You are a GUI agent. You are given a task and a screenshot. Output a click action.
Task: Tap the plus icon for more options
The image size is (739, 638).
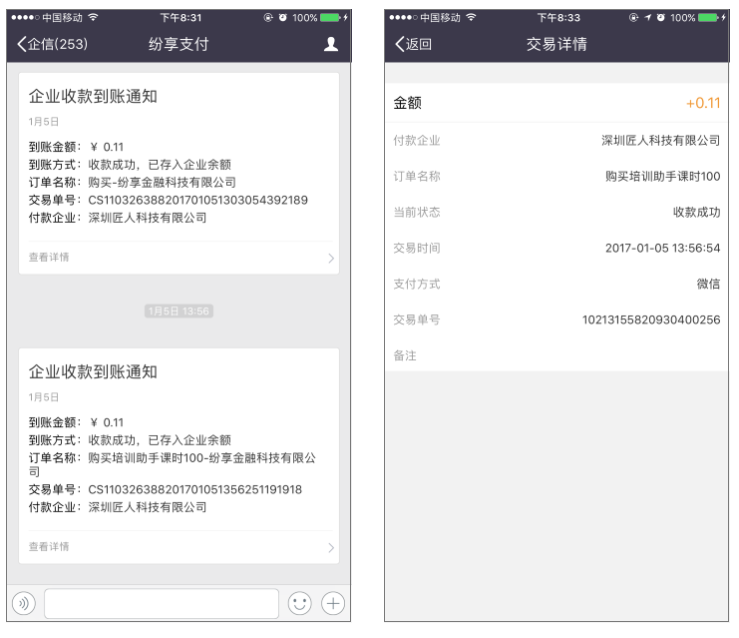coord(331,604)
